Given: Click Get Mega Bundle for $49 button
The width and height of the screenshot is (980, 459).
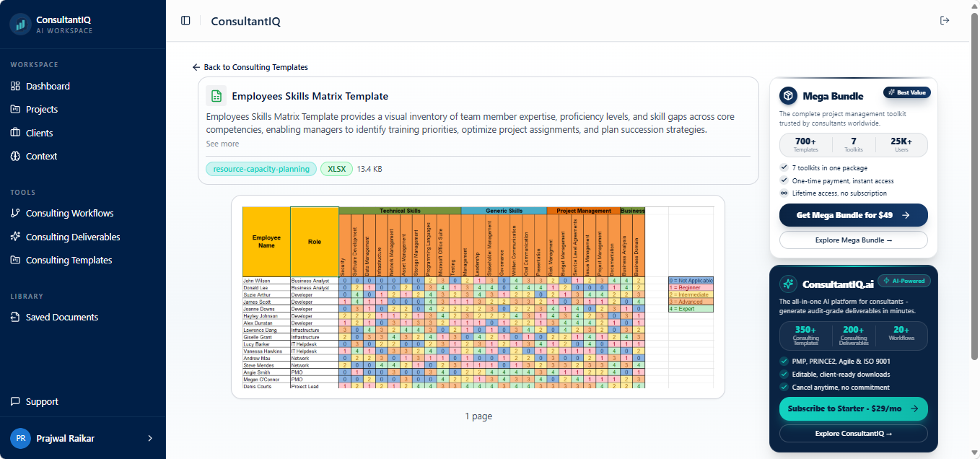Looking at the screenshot, I should point(854,215).
